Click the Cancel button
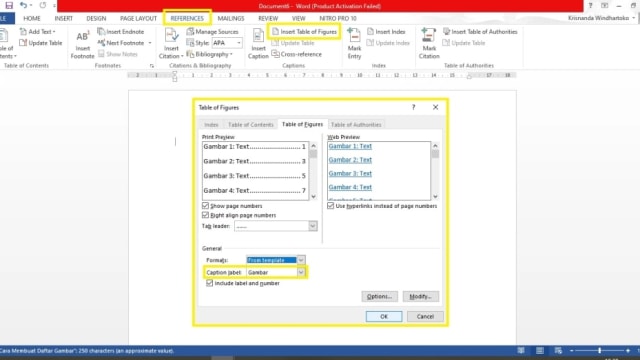Viewport: 640px width, 360px height. click(x=425, y=316)
